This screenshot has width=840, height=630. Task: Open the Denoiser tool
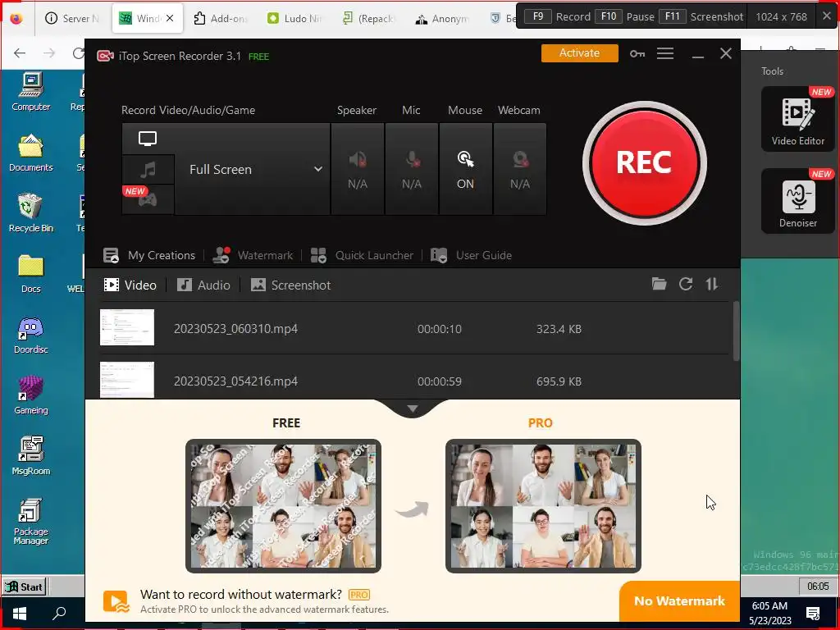[797, 201]
